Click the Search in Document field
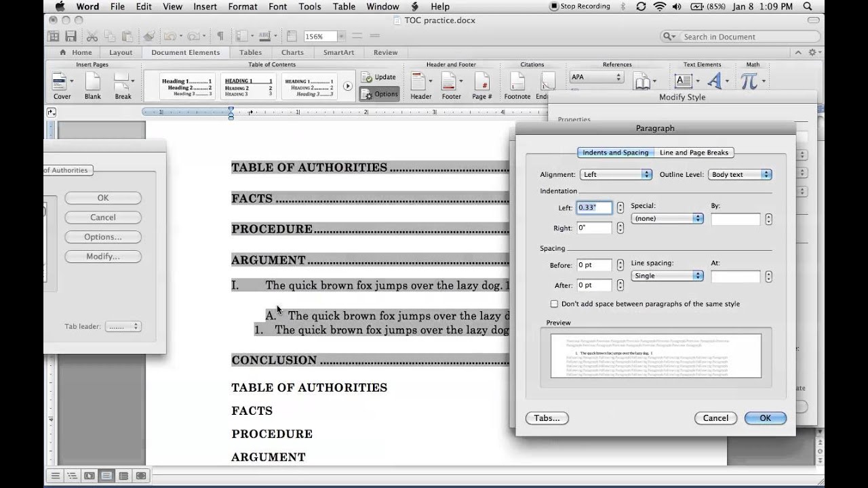Screen dimensions: 868x488 pos(740,37)
